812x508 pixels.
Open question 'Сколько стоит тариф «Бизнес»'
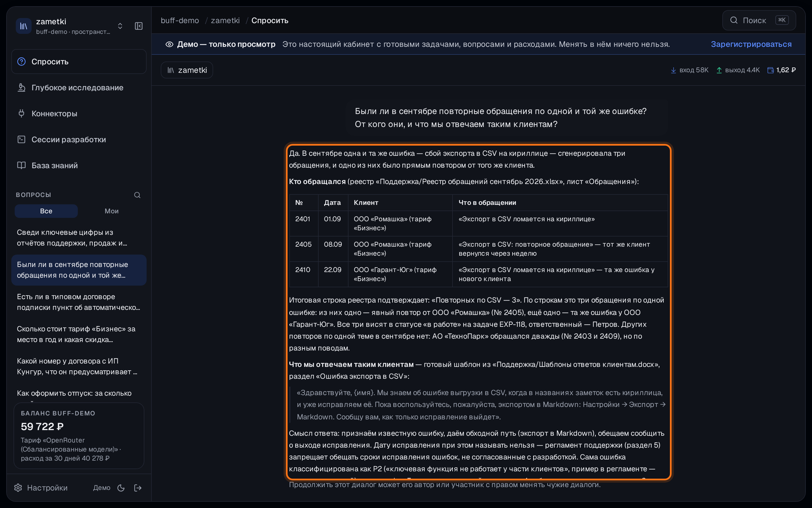[79, 334]
